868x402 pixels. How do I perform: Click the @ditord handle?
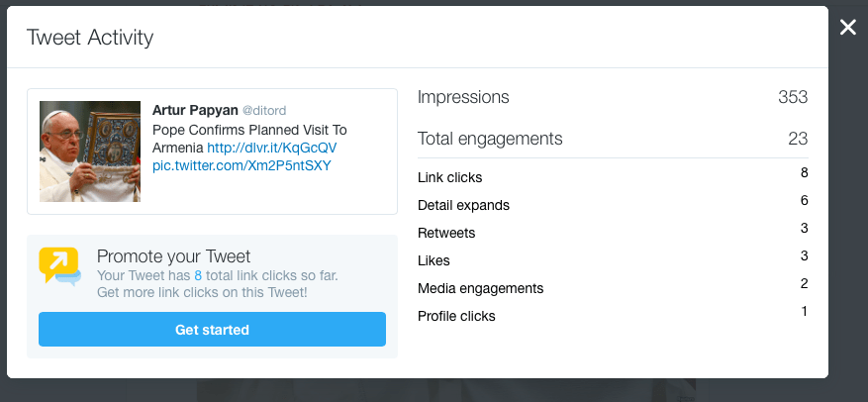pyautogui.click(x=264, y=111)
